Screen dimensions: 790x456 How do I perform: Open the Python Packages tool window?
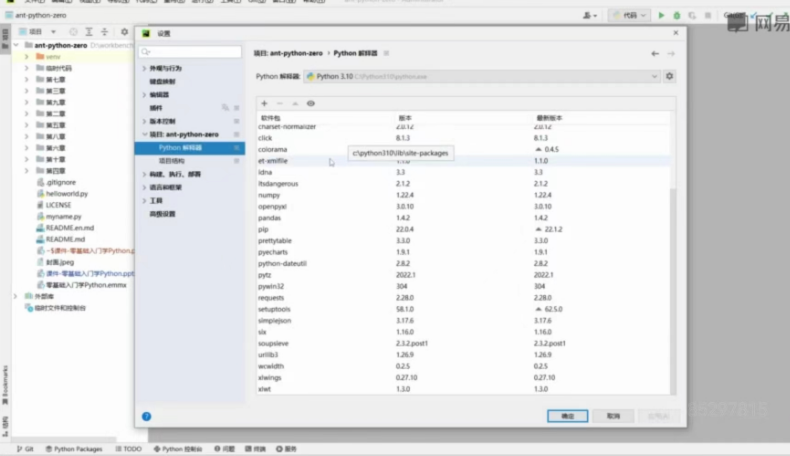(x=74, y=448)
